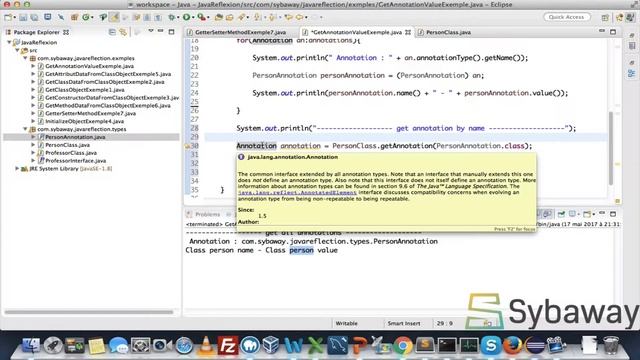
Task: Click the Debug bug icon in toolbar
Action: [171, 17]
